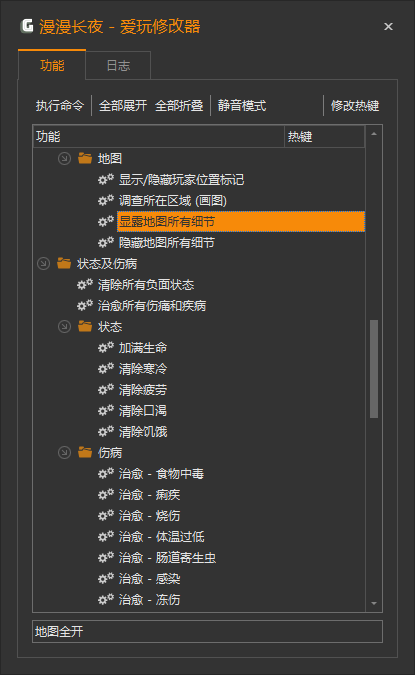Click the trainer logo in title bar
Screen dimensions: 415x675
click(27, 26)
